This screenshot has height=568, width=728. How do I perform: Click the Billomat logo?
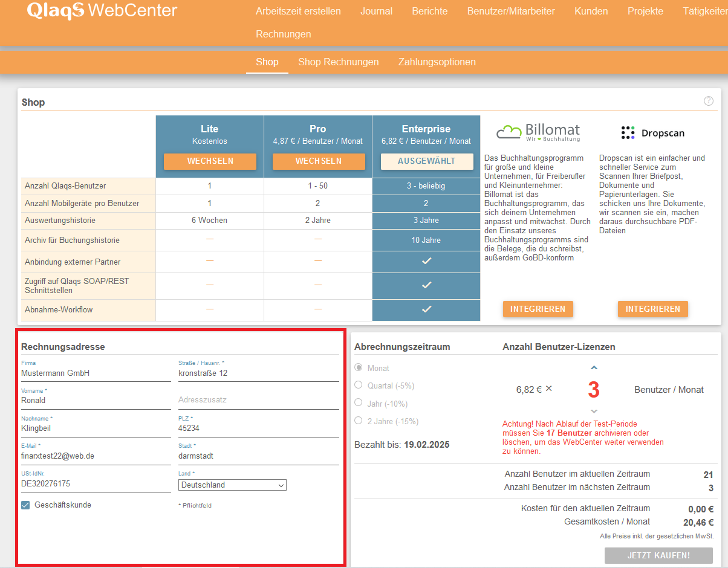point(538,132)
